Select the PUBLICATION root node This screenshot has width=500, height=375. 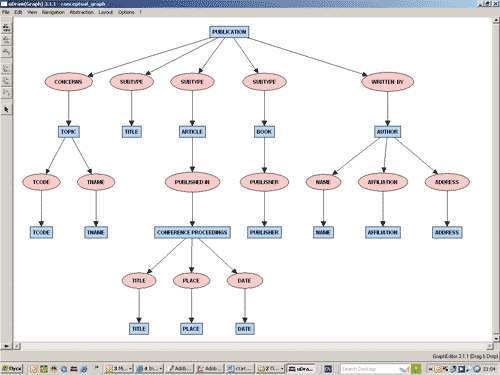[229, 32]
